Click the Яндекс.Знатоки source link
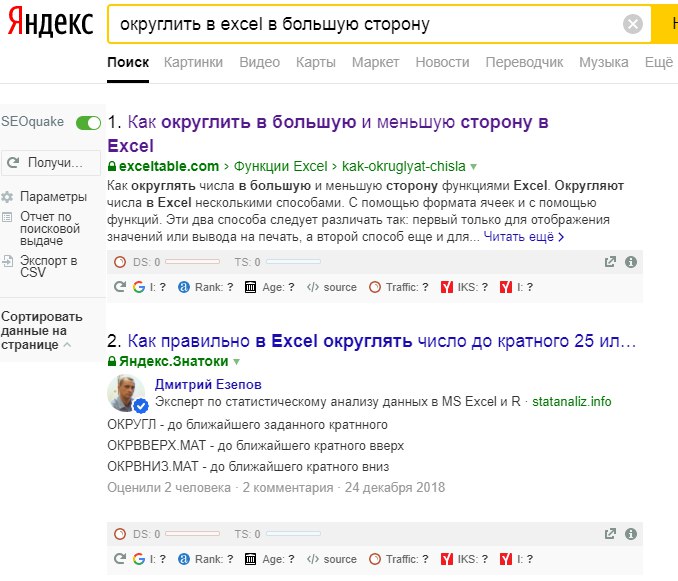Viewport: 678px width, 581px height. click(x=173, y=361)
